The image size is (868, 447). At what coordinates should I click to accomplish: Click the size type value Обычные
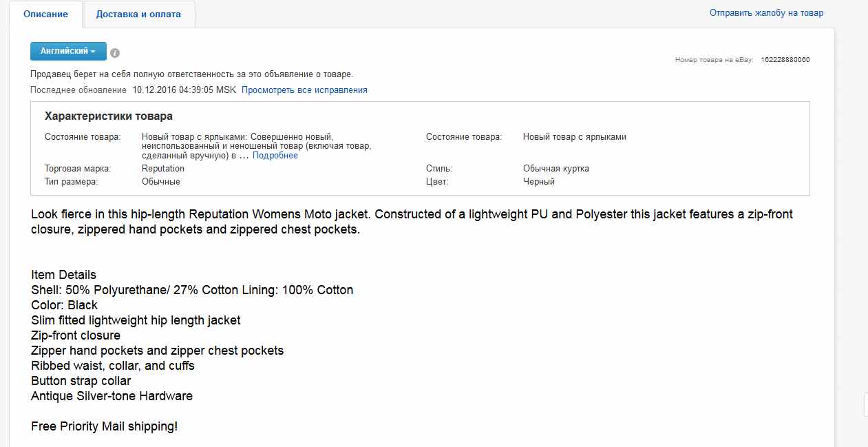161,182
